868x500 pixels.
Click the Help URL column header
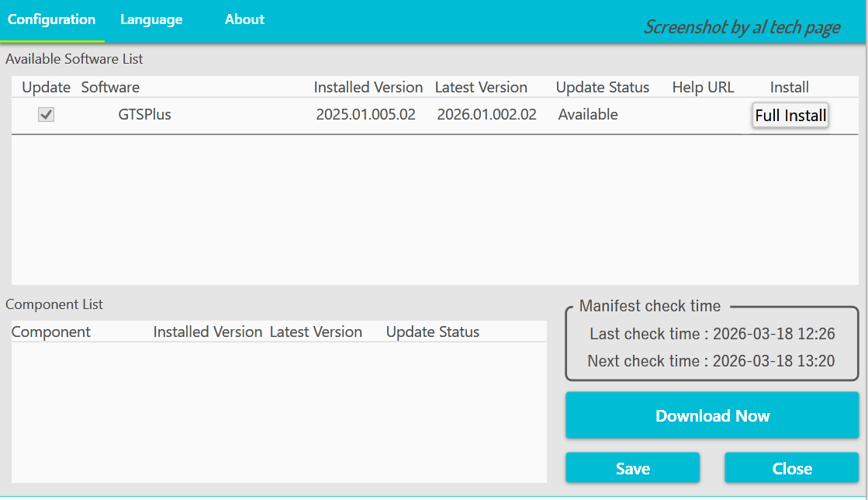coord(703,87)
